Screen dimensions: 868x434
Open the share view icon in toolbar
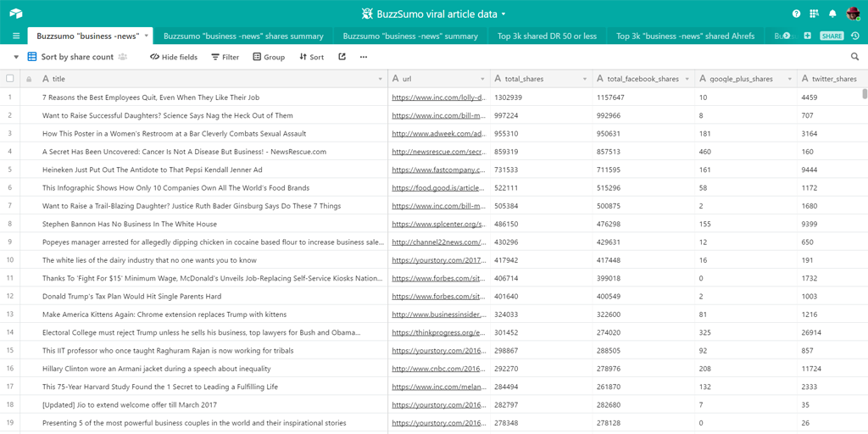click(x=342, y=57)
